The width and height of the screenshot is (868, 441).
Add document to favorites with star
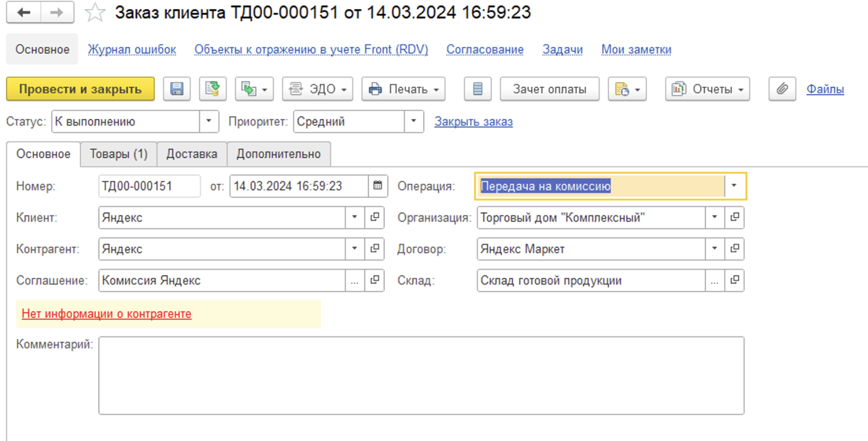tap(95, 13)
